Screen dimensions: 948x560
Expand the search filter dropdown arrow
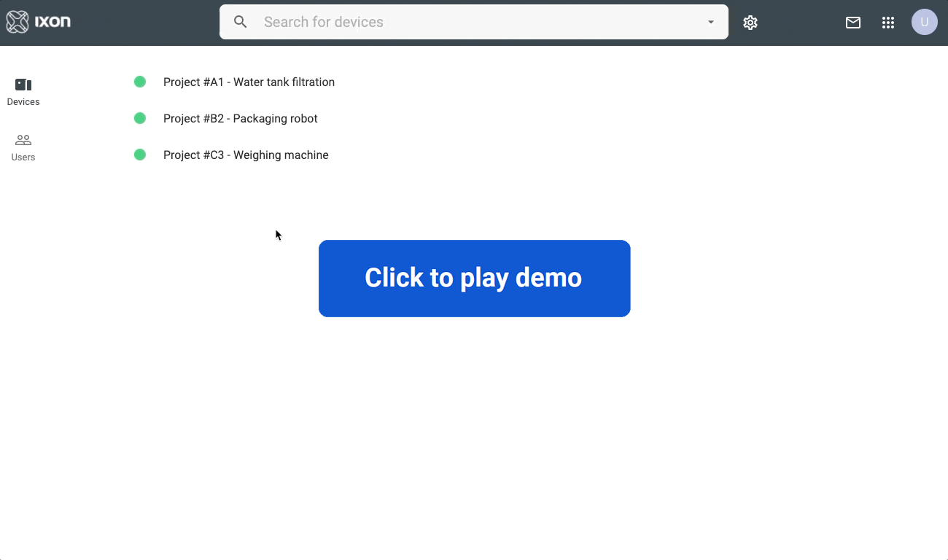(x=710, y=22)
